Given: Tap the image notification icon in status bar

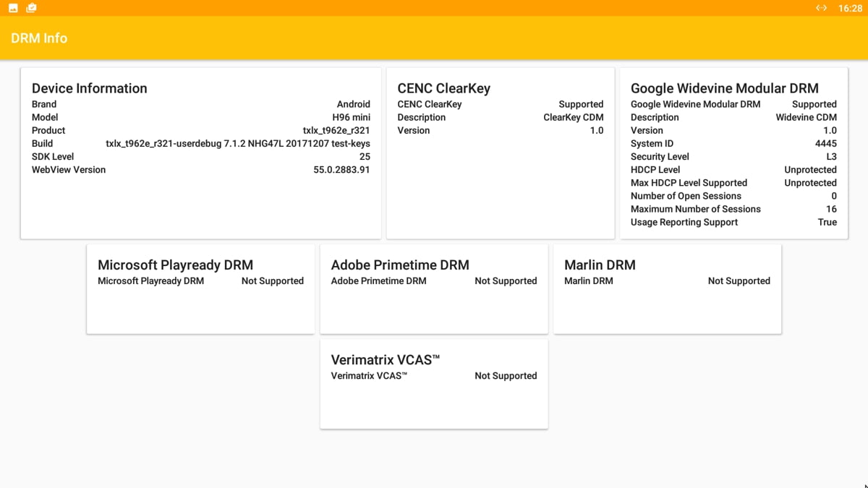Looking at the screenshot, I should coord(13,8).
